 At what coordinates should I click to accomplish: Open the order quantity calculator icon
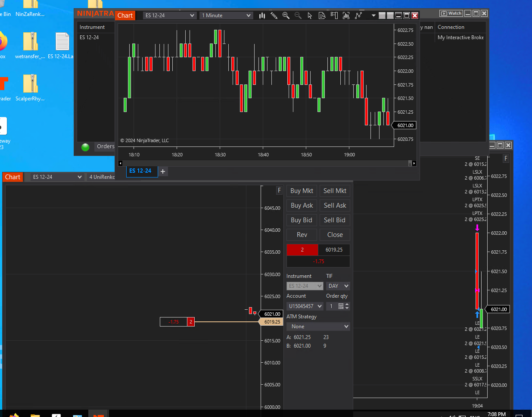341,306
